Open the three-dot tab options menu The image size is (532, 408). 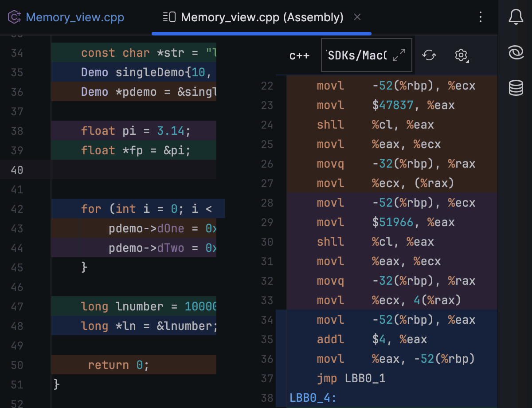coord(481,17)
